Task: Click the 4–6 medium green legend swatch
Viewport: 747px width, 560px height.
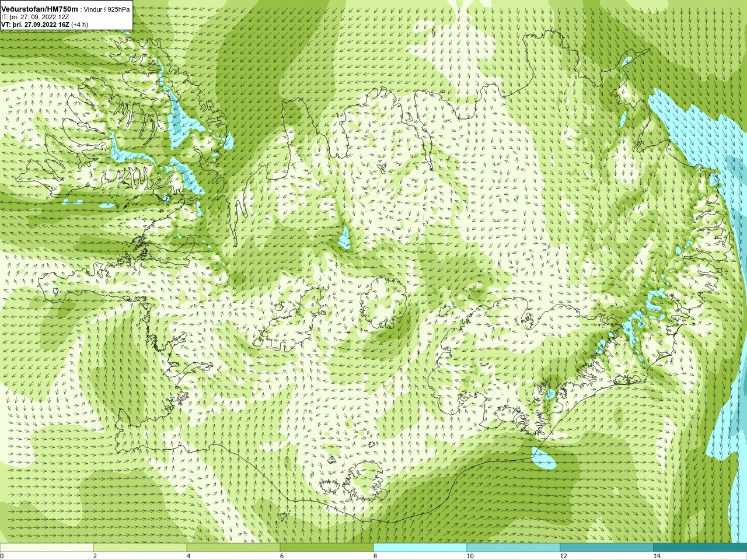Action: 233,548
